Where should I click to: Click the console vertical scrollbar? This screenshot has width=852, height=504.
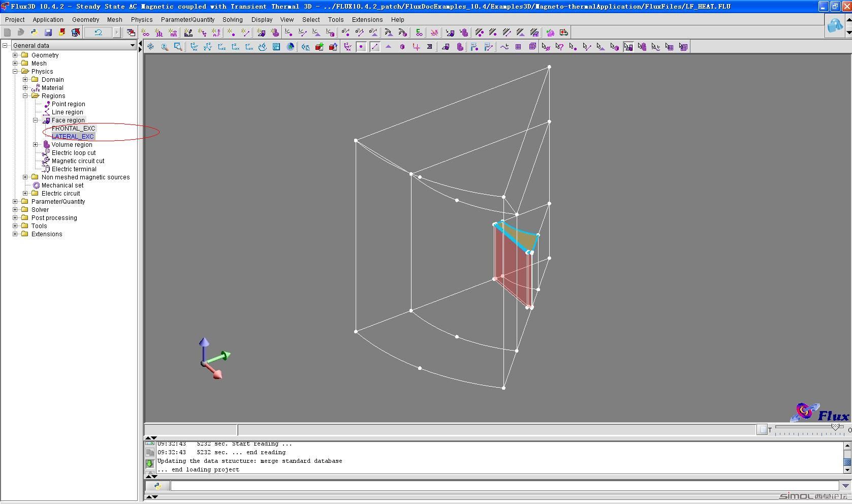pyautogui.click(x=847, y=458)
